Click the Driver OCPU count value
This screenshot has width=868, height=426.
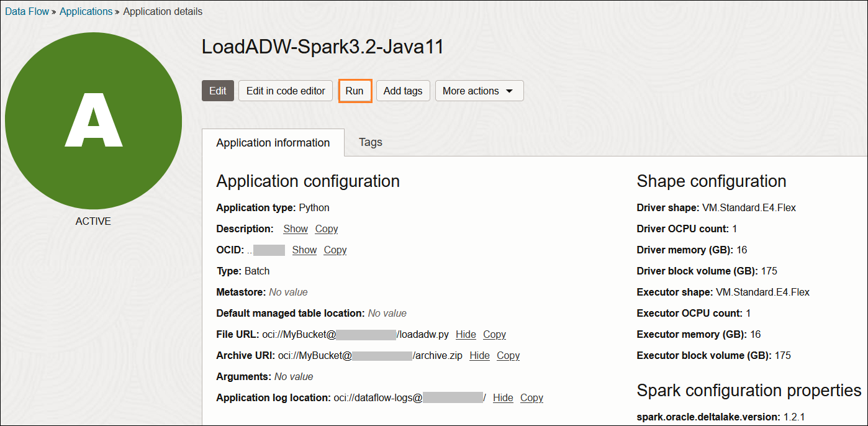[735, 229]
